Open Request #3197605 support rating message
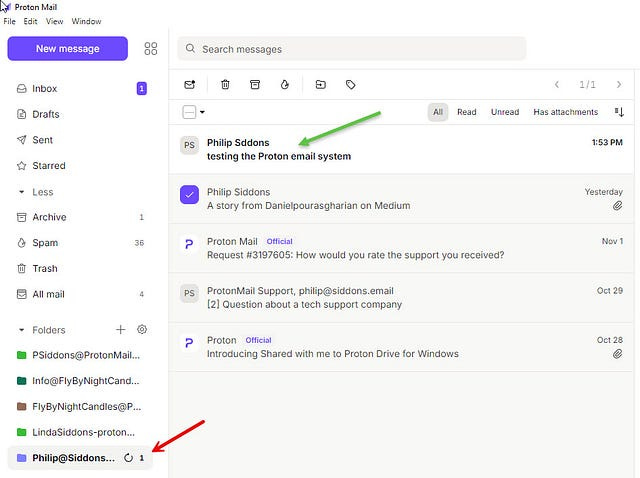 pos(401,248)
